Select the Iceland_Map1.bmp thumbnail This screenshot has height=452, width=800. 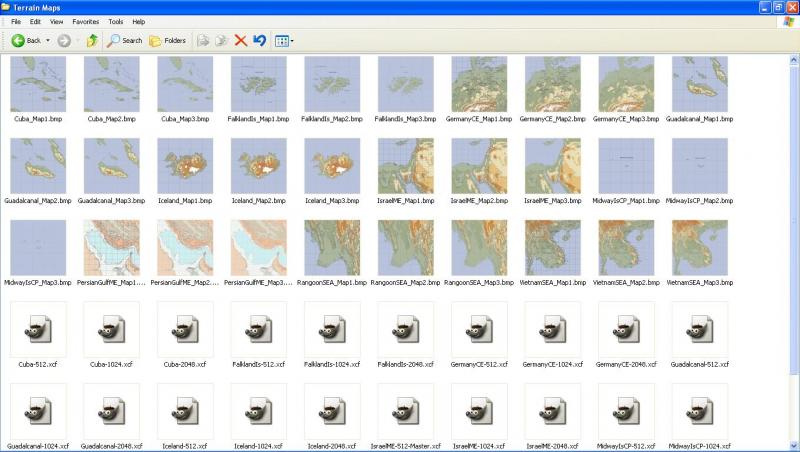185,166
